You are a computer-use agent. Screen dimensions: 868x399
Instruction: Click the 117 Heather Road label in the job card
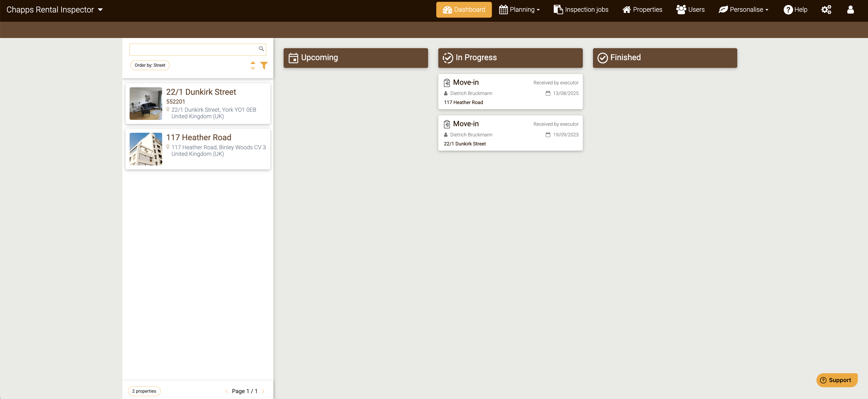463,102
